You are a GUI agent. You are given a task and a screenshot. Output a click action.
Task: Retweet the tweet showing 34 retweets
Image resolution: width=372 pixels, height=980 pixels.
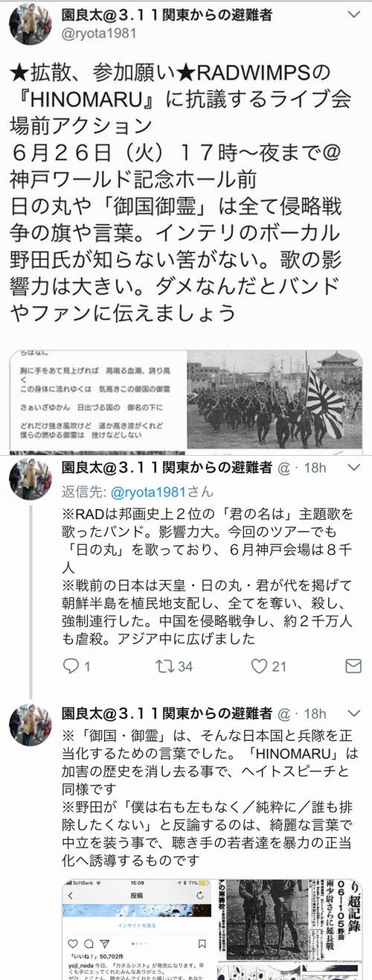[x=164, y=666]
